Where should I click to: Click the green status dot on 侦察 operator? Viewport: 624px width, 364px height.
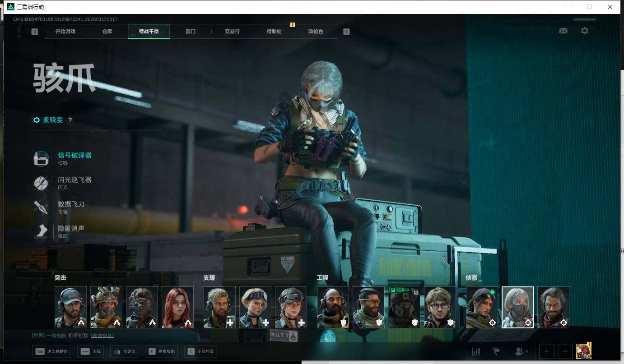(492, 292)
